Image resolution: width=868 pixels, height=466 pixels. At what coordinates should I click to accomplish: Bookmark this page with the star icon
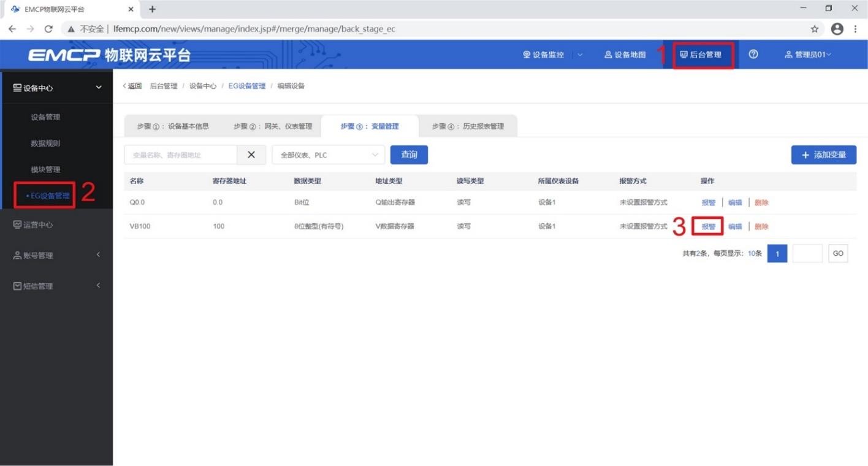815,29
